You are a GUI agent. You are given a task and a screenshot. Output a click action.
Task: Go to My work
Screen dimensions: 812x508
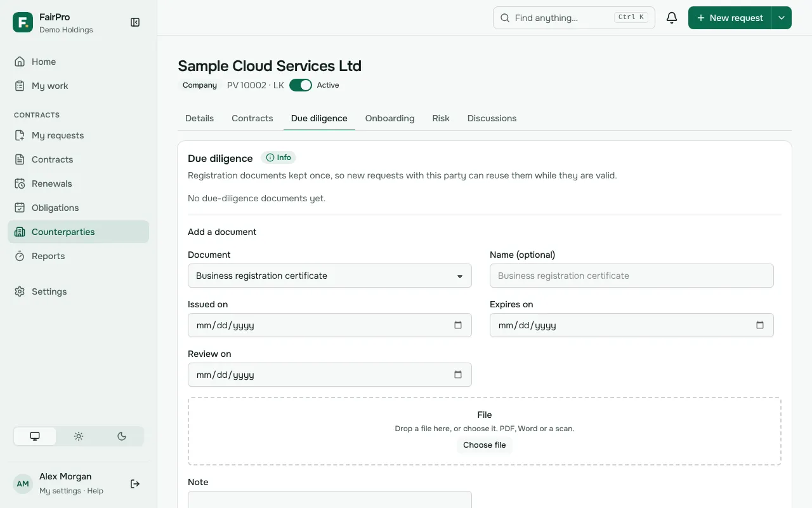[78, 86]
